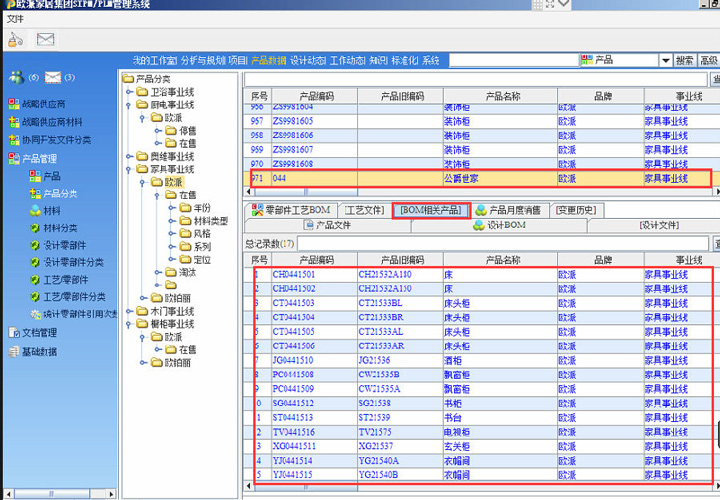This screenshot has width=720, height=500.
Task: Click the online users icon
Action: pos(16,78)
